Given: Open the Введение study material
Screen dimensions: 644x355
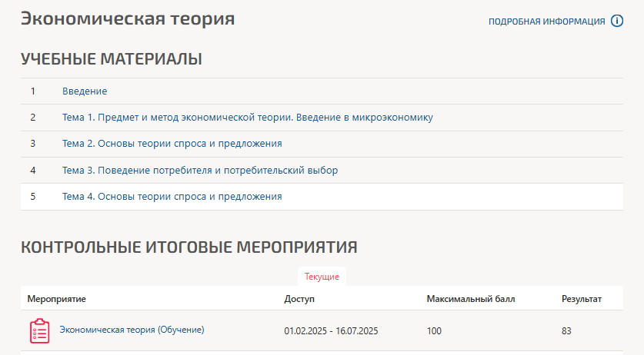Looking at the screenshot, I should (85, 91).
